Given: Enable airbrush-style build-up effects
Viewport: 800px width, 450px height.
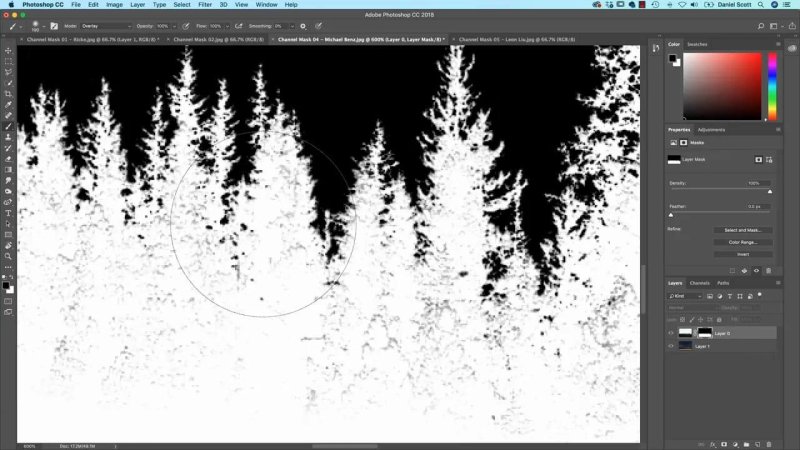Looking at the screenshot, I should pos(238,26).
